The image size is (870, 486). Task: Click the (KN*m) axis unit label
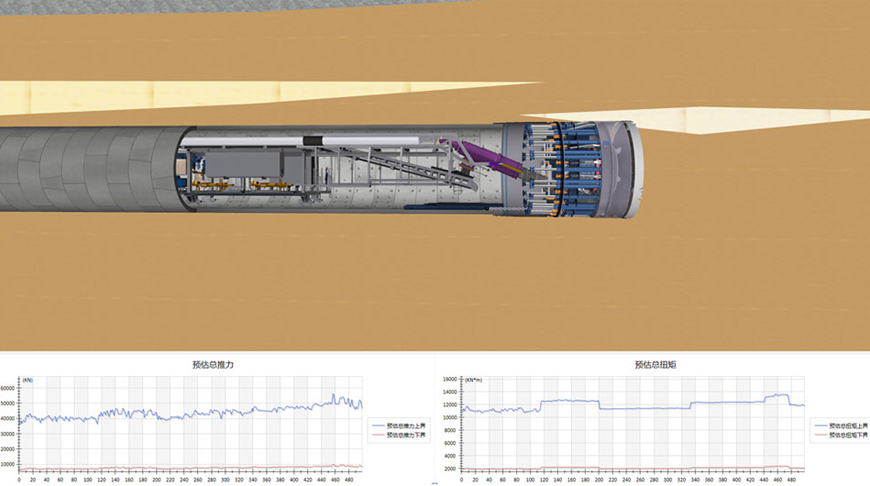pyautogui.click(x=474, y=380)
